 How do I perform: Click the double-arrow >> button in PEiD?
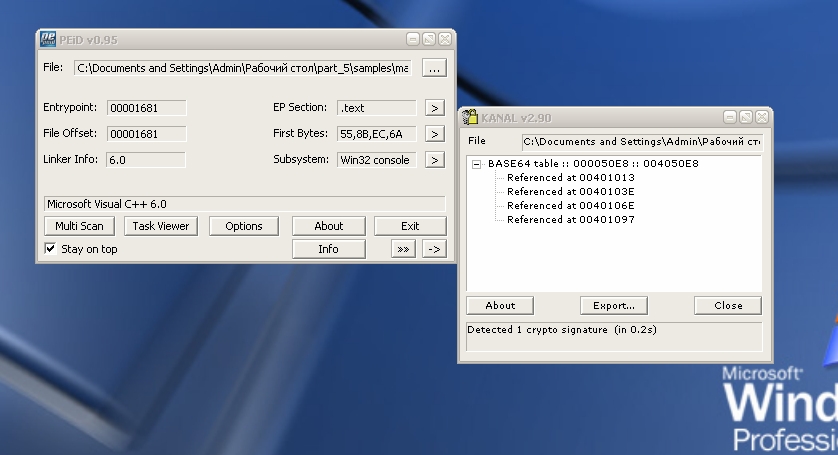[403, 249]
